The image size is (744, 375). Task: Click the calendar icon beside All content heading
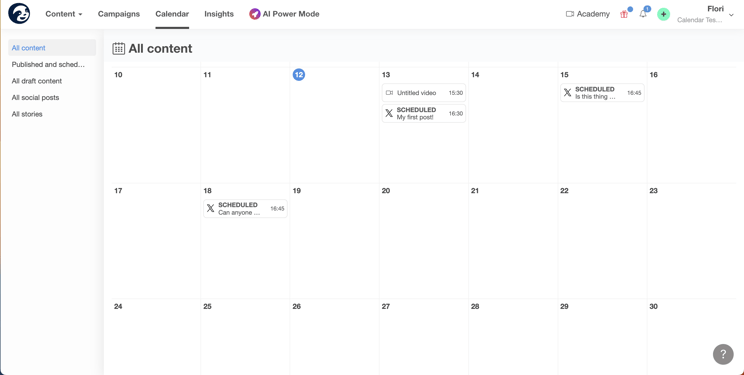coord(119,48)
